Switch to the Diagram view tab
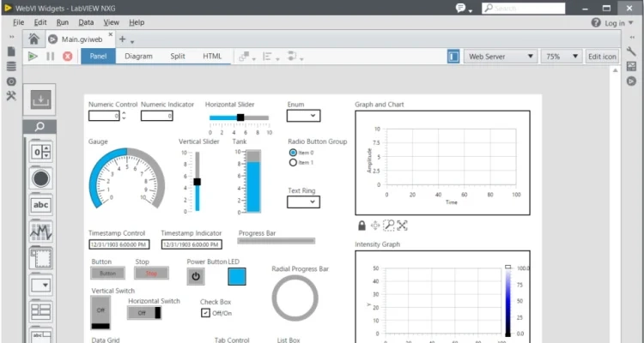 (138, 57)
